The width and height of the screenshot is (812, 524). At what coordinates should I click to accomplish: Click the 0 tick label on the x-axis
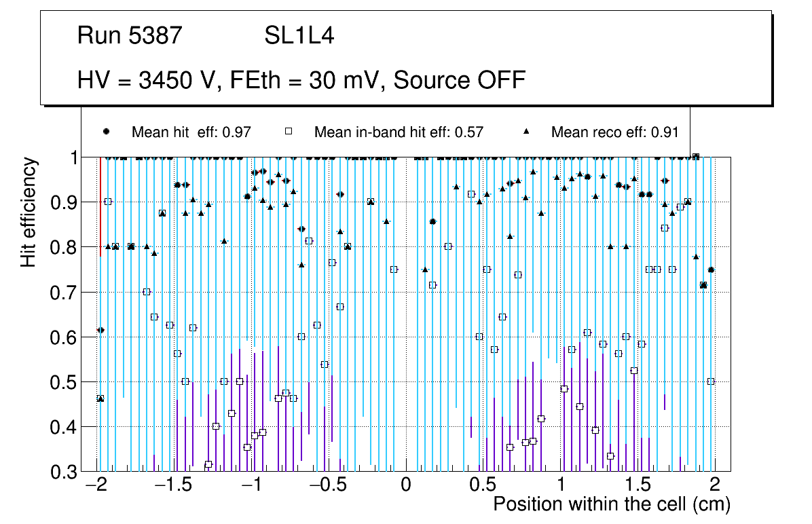point(406,485)
